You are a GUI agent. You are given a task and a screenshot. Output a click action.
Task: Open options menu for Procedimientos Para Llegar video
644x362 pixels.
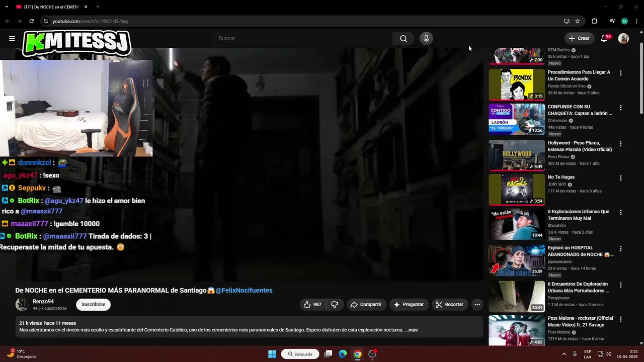pos(620,73)
